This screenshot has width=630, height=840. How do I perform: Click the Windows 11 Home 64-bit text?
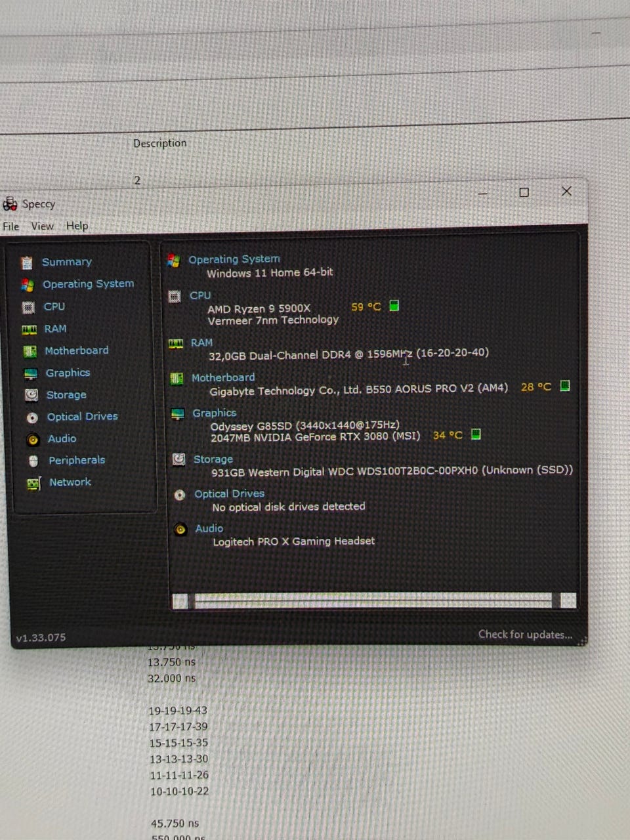coord(270,272)
